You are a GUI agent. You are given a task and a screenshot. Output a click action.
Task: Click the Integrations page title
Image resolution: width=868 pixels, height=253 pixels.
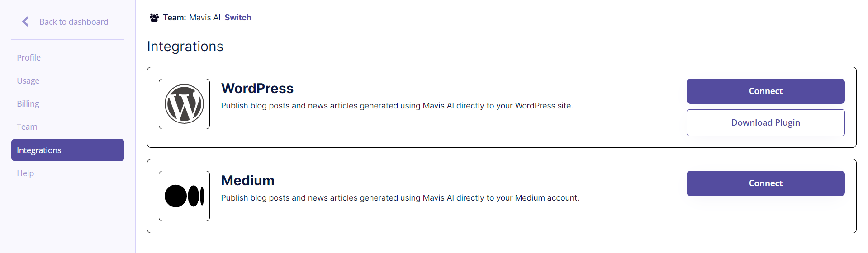coord(185,47)
